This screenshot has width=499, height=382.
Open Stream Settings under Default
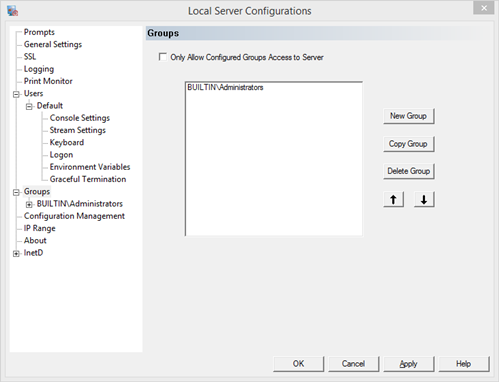point(78,130)
